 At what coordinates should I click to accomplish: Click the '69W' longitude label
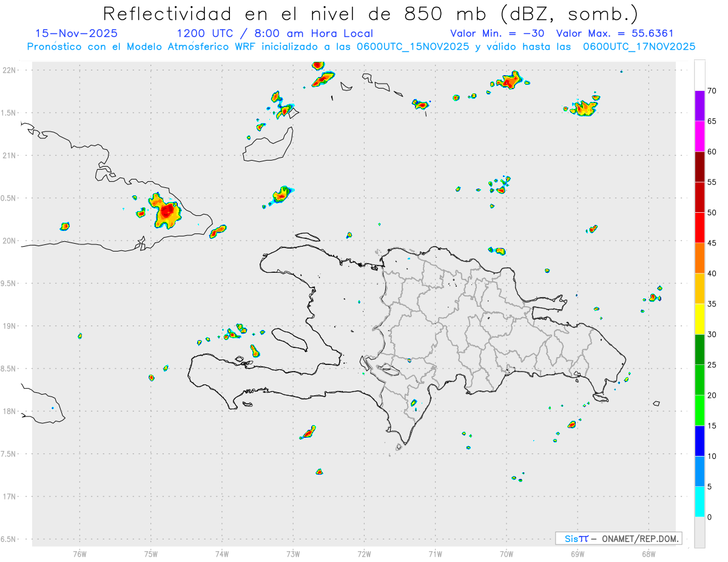[578, 554]
